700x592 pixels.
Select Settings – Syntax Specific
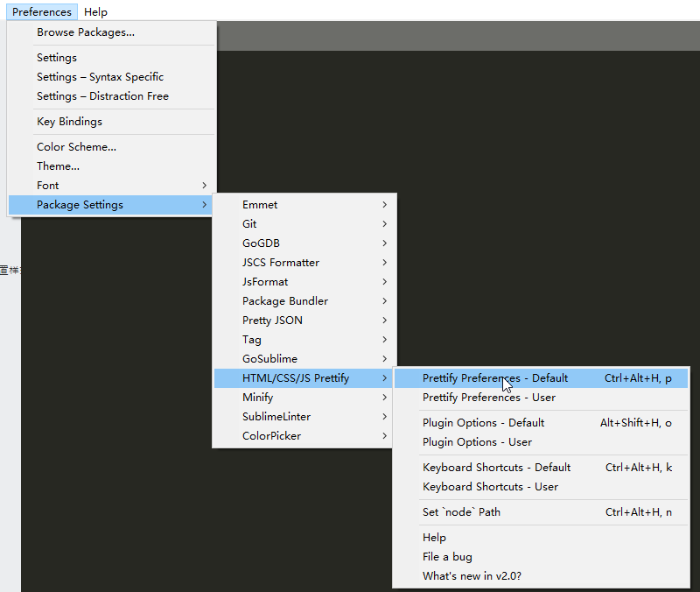point(100,77)
